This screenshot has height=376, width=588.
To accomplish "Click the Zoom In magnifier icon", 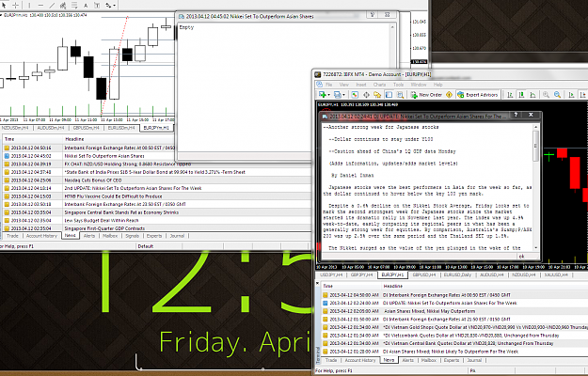I will tap(546, 95).
